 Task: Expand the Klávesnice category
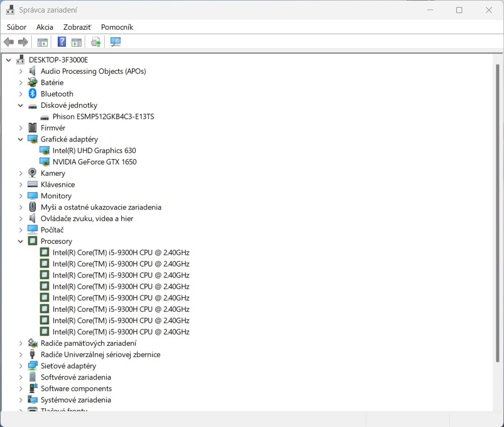tap(21, 184)
